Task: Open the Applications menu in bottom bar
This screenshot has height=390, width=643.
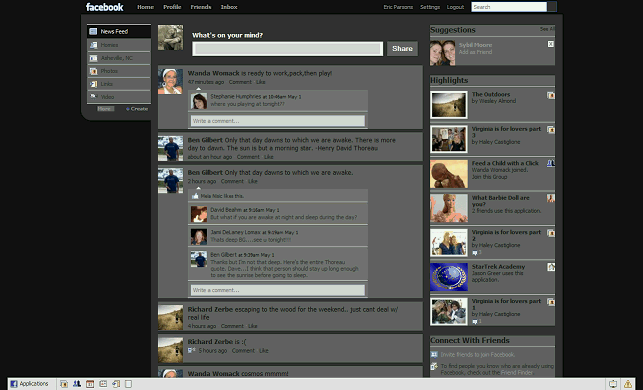Action: click(x=30, y=384)
